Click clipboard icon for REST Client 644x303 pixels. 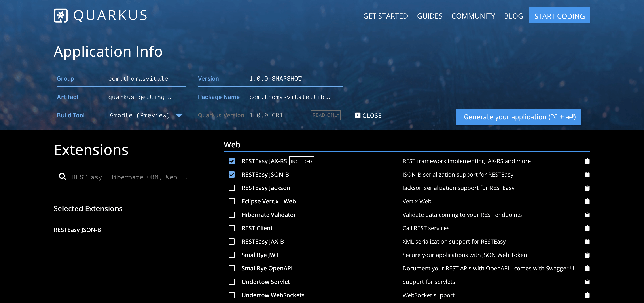587,228
